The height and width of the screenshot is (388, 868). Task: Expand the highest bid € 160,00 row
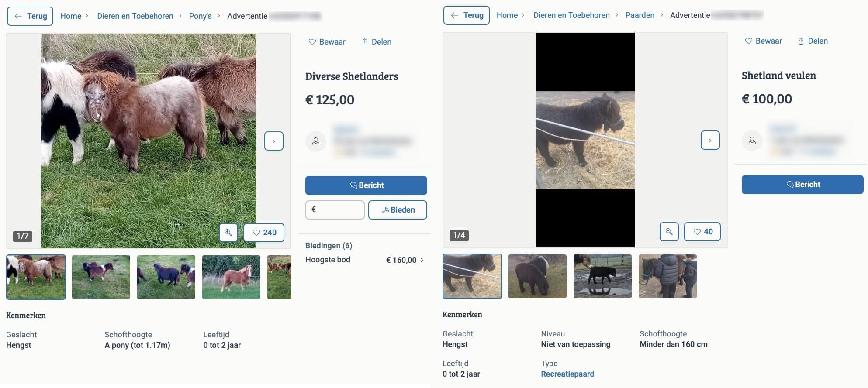pos(365,260)
